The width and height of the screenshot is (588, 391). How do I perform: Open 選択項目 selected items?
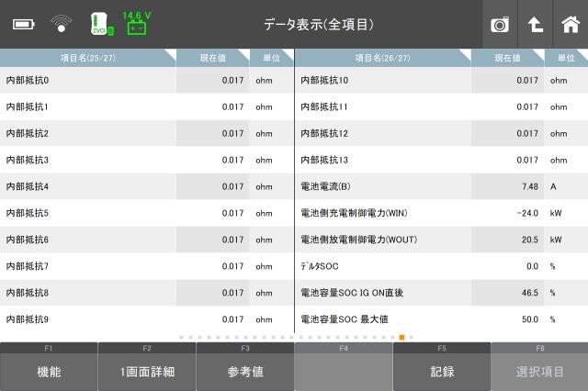coord(539,366)
